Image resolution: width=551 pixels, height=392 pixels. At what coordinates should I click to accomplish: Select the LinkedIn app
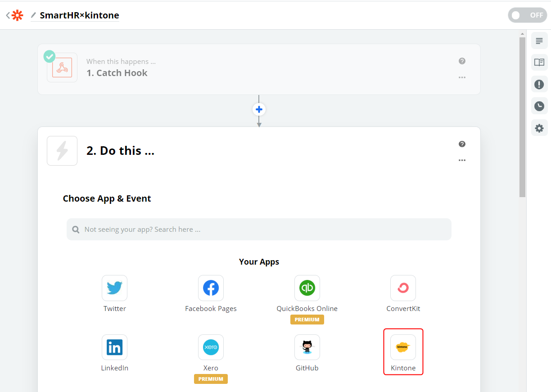[x=114, y=347]
